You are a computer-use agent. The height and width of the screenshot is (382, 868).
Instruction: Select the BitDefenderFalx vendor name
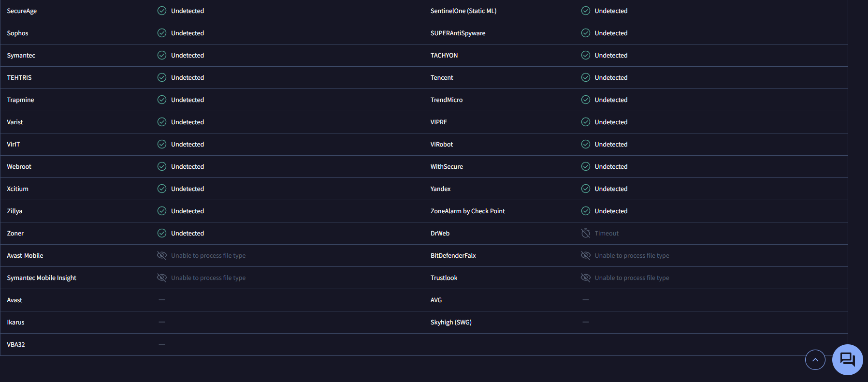453,255
